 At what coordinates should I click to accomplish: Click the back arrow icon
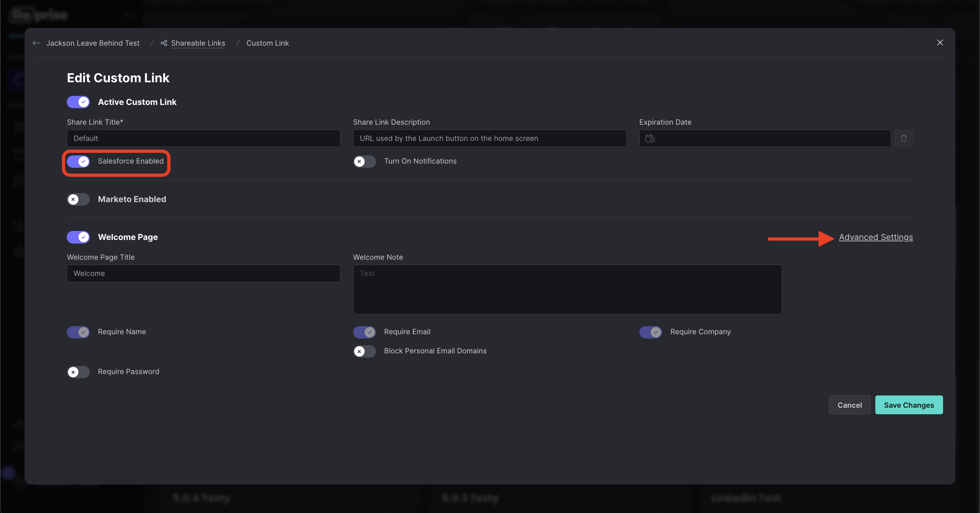coord(37,43)
